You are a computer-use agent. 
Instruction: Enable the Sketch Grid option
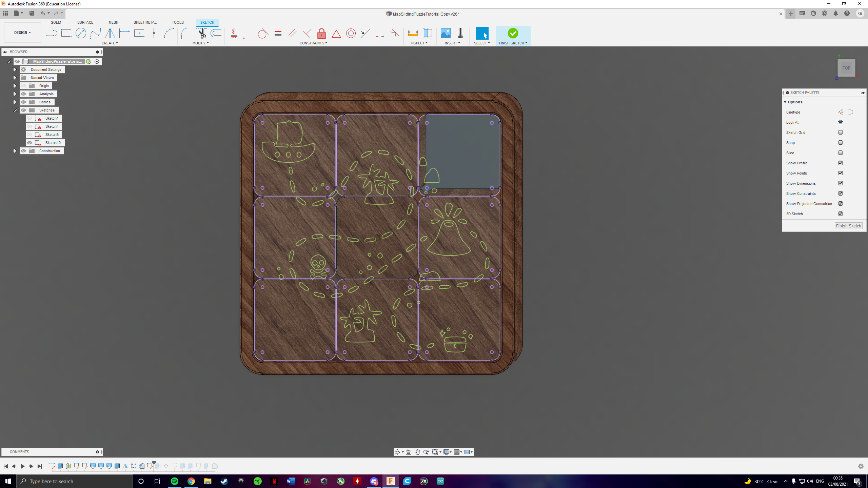tap(840, 132)
